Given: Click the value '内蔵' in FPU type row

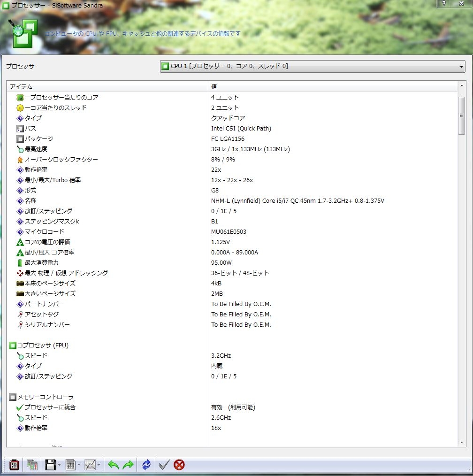Looking at the screenshot, I should 217,366.
